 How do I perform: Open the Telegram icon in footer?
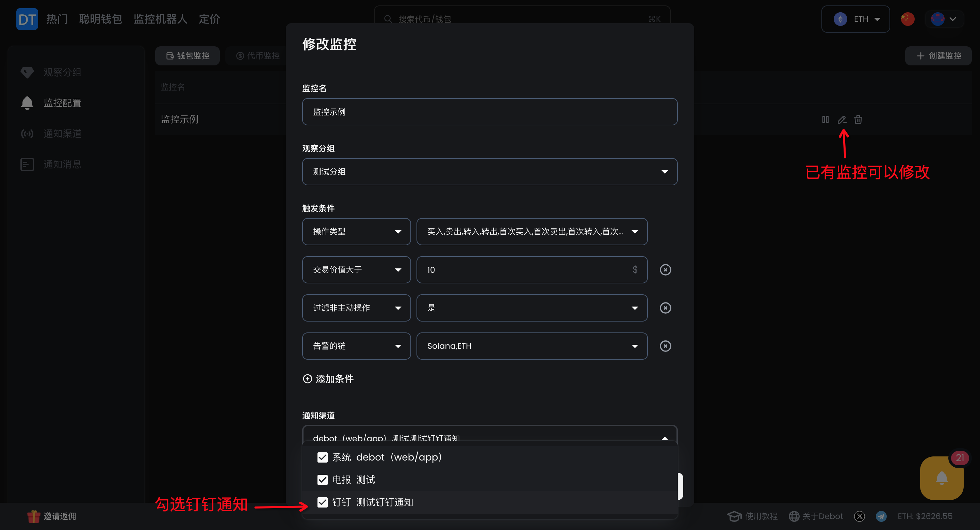pyautogui.click(x=881, y=516)
